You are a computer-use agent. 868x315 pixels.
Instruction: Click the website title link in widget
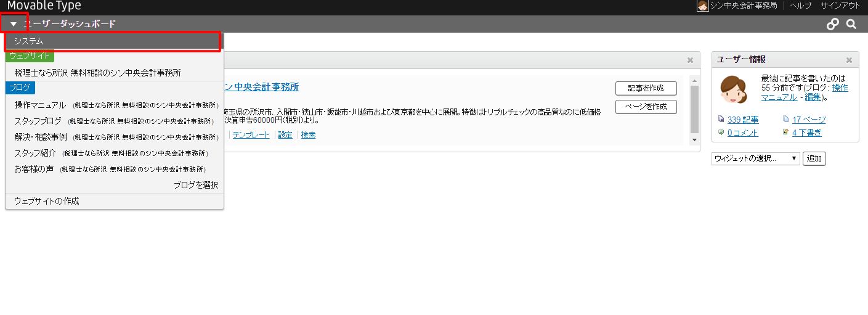pos(261,87)
